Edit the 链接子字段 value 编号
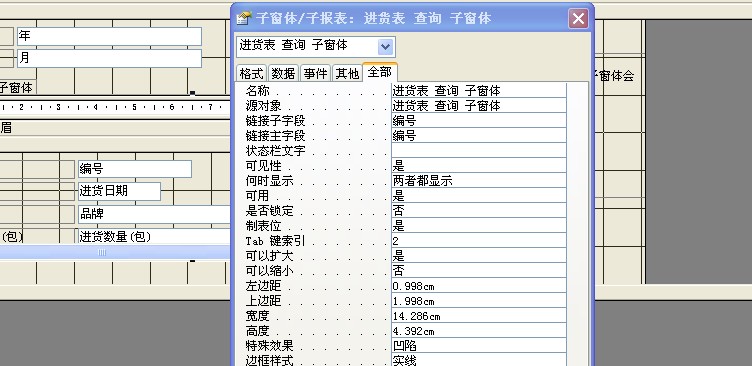Image resolution: width=752 pixels, height=366 pixels. [479, 120]
